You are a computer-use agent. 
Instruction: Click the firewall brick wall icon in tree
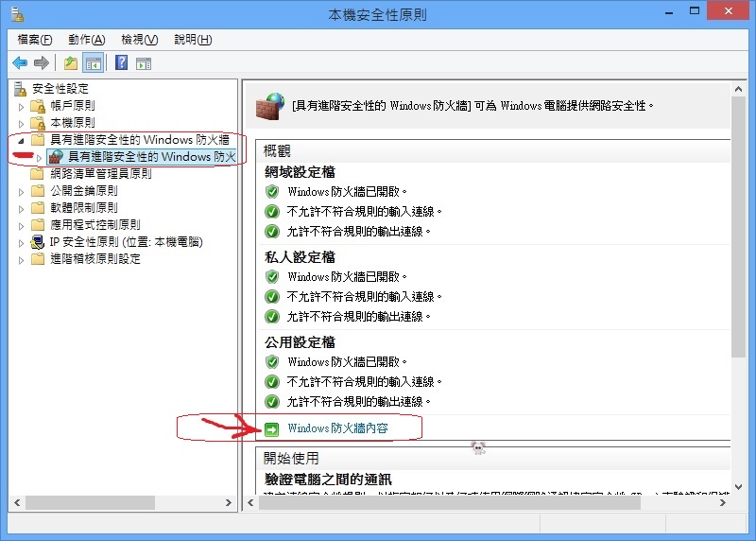pyautogui.click(x=56, y=156)
